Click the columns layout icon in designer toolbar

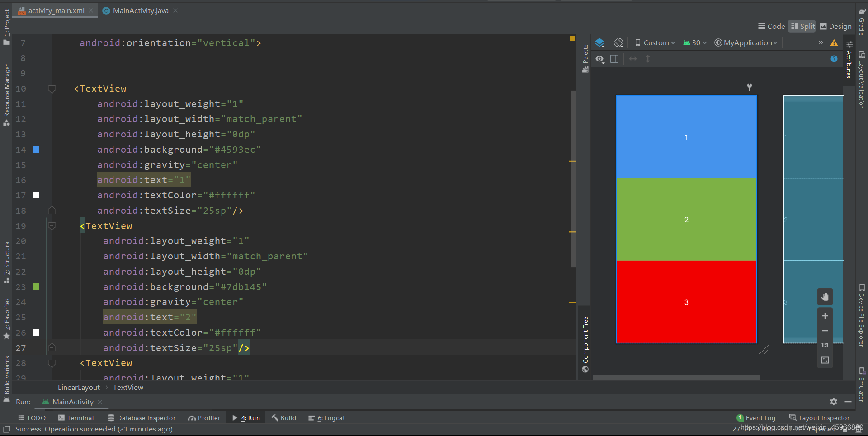[614, 59]
